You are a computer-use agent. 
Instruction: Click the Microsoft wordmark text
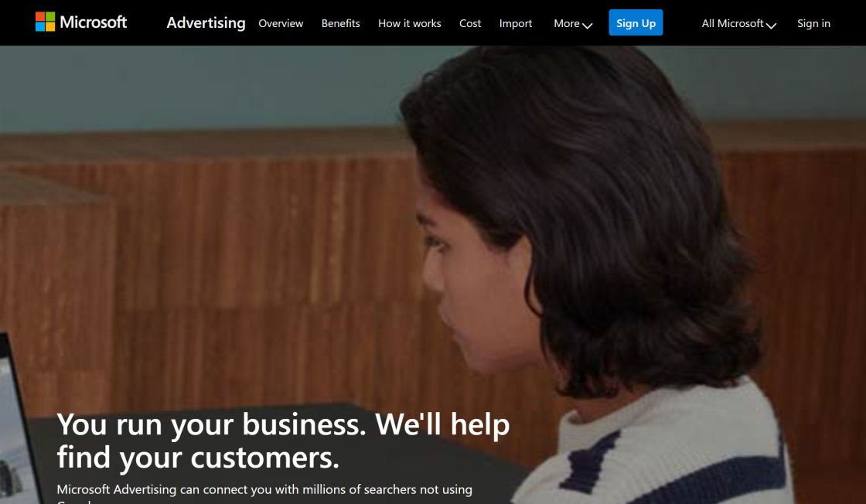[x=94, y=22]
